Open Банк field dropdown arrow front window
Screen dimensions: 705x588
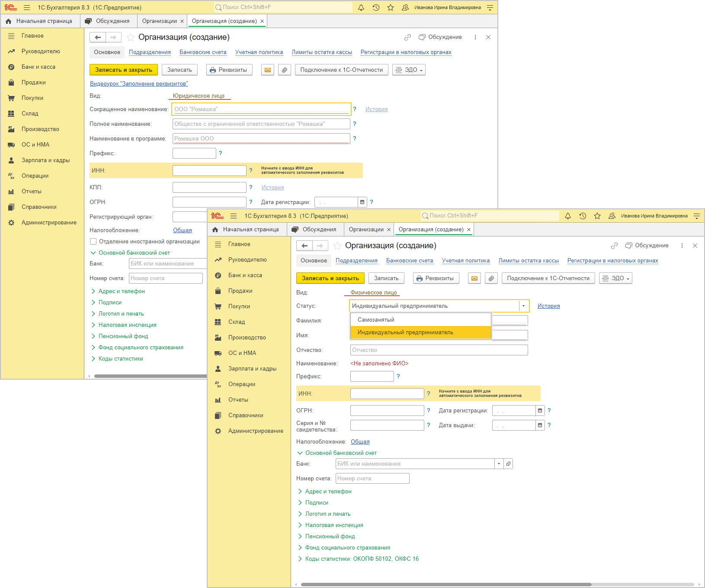pyautogui.click(x=499, y=463)
